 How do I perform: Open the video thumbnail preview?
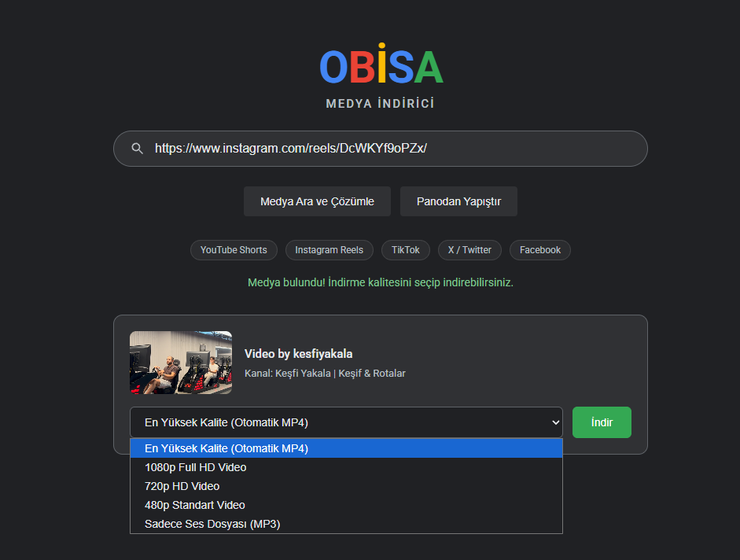pyautogui.click(x=181, y=363)
